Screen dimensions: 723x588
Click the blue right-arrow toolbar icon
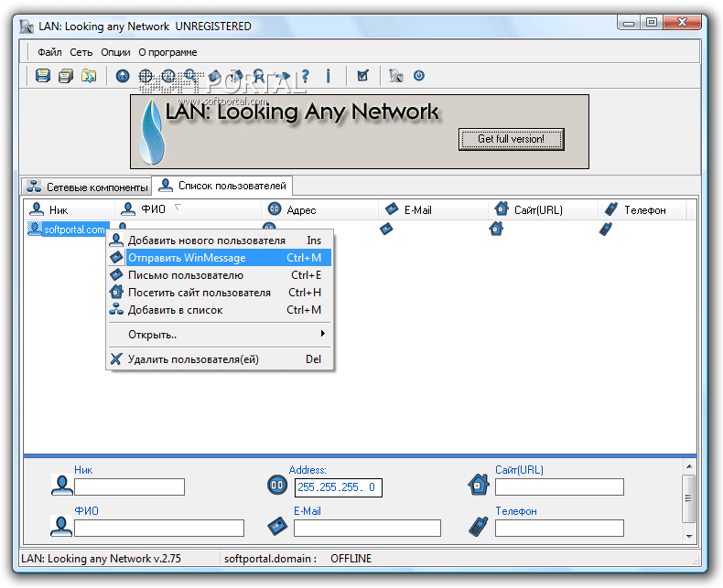tap(282, 76)
